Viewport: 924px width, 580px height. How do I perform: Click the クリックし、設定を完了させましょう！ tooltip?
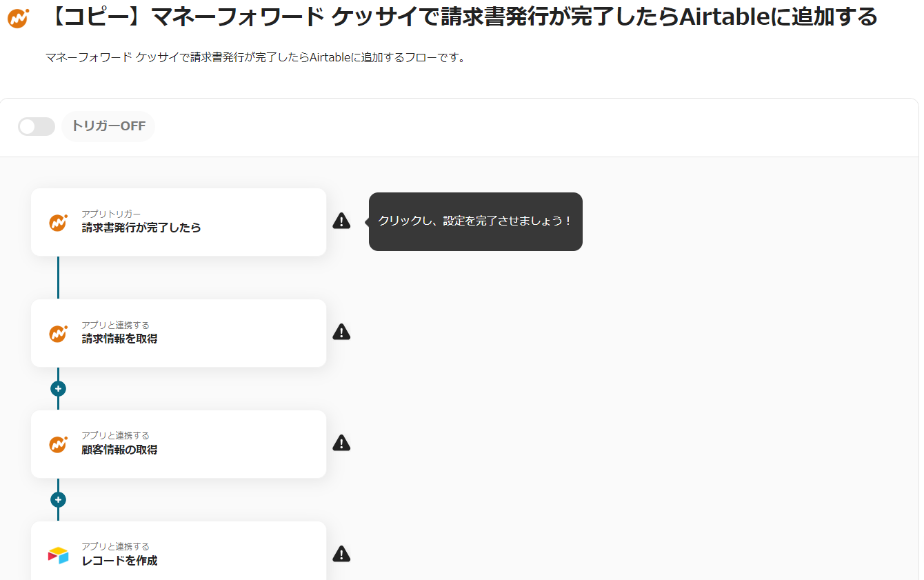(x=475, y=221)
